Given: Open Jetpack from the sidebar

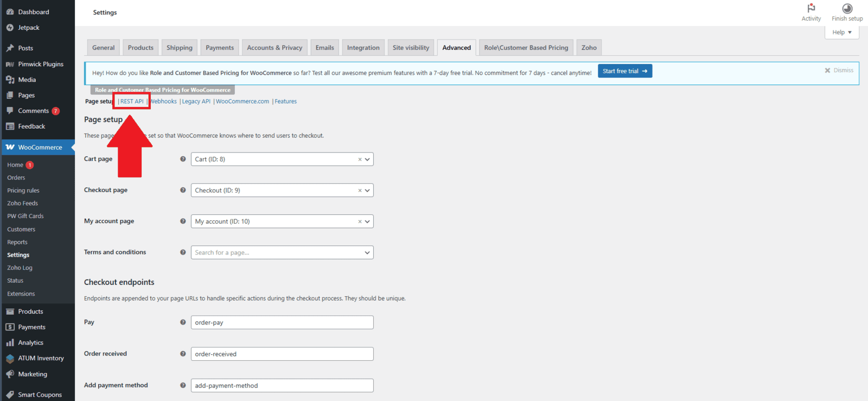Looking at the screenshot, I should click(x=28, y=28).
